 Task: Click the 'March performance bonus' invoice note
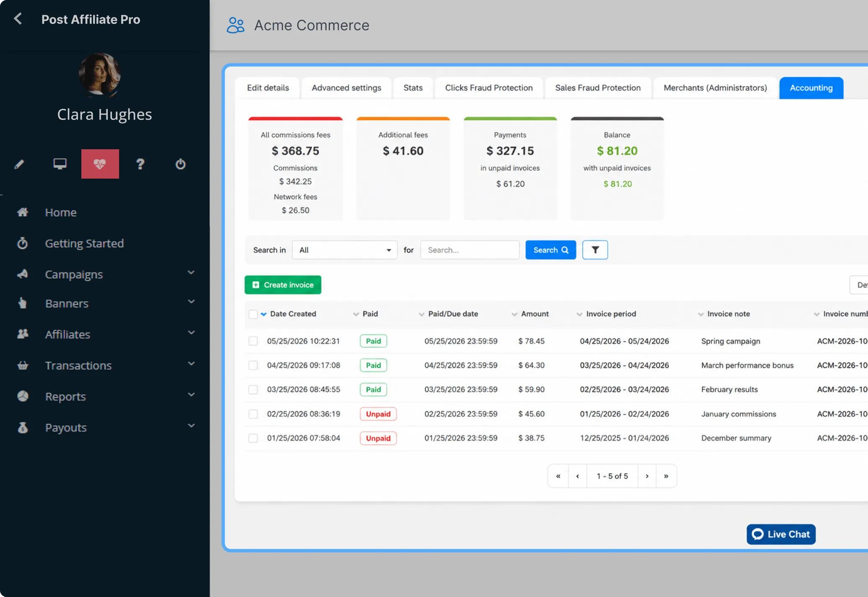pyautogui.click(x=747, y=365)
